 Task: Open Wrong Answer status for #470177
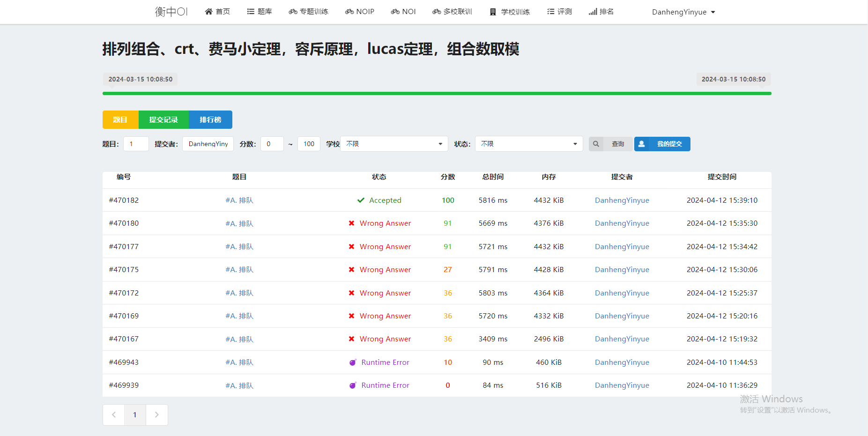385,246
